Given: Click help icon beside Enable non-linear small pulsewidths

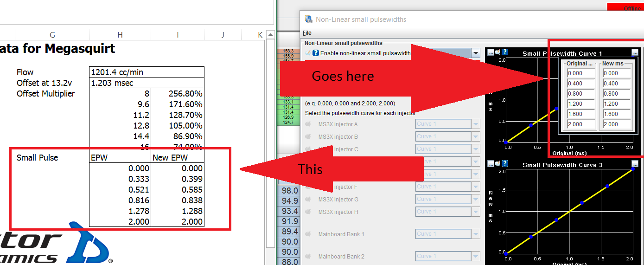Looking at the screenshot, I should tap(316, 53).
